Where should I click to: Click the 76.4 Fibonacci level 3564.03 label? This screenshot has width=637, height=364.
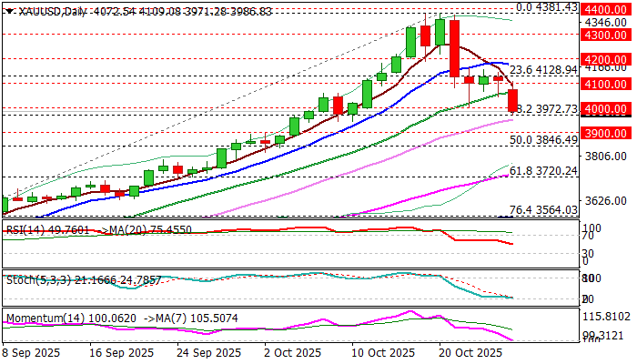[543, 210]
